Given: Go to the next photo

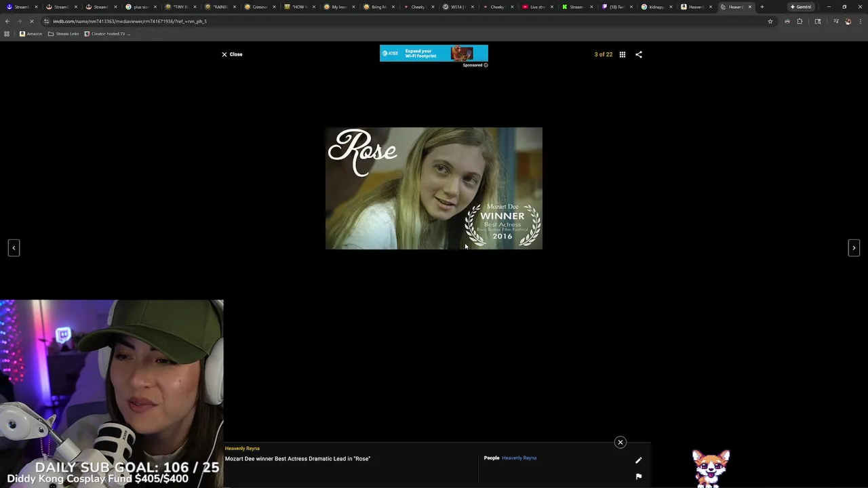Looking at the screenshot, I should tap(854, 248).
